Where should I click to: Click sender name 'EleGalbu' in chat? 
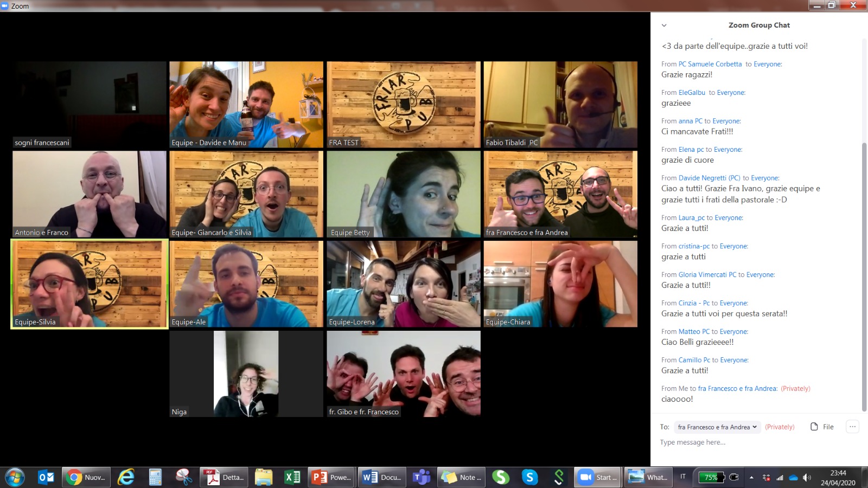[x=692, y=93]
